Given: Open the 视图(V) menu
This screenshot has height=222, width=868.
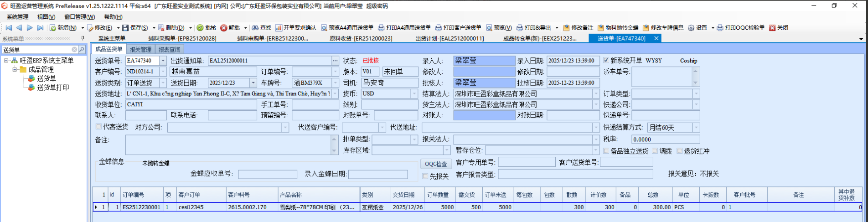Looking at the screenshot, I should click(46, 17).
